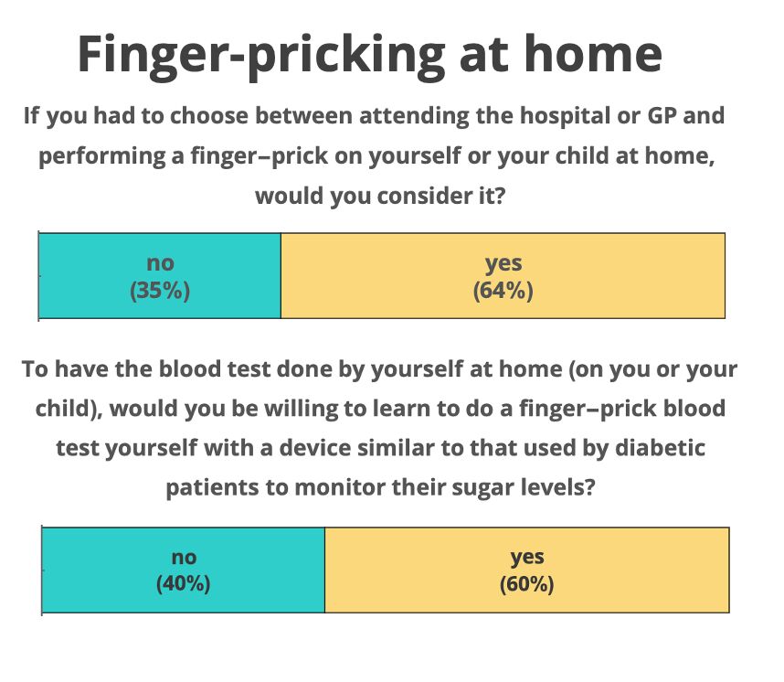Click the "(40%)" percentage label
This screenshot has width=784, height=682.
point(183,584)
